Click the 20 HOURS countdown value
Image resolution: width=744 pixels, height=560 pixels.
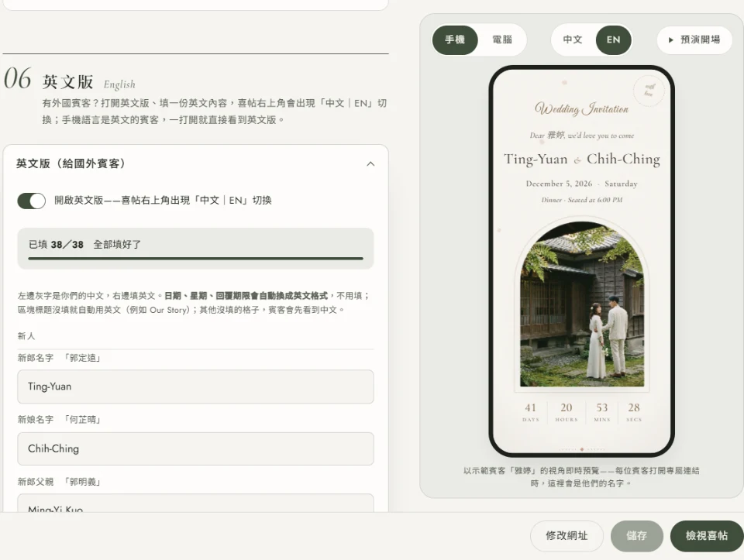click(566, 411)
